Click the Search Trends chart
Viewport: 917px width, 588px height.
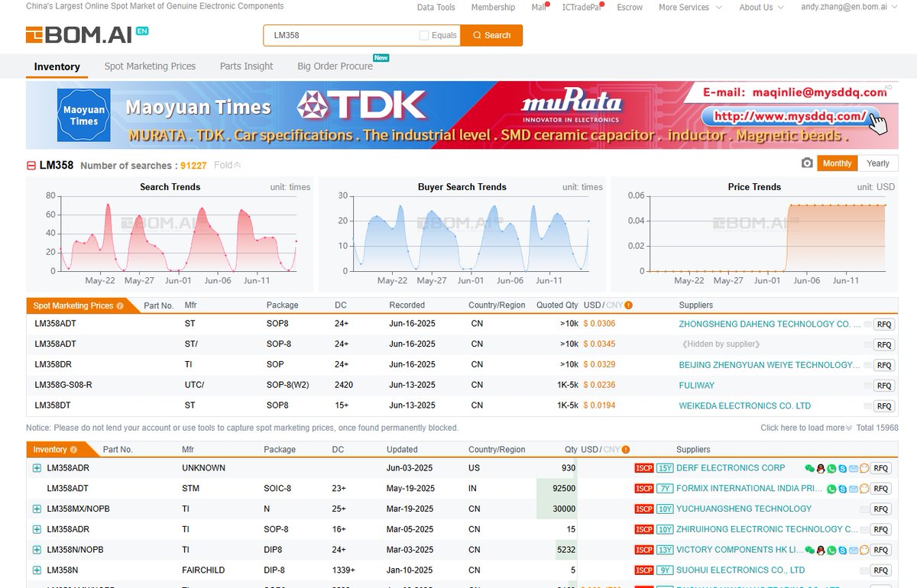pos(170,234)
